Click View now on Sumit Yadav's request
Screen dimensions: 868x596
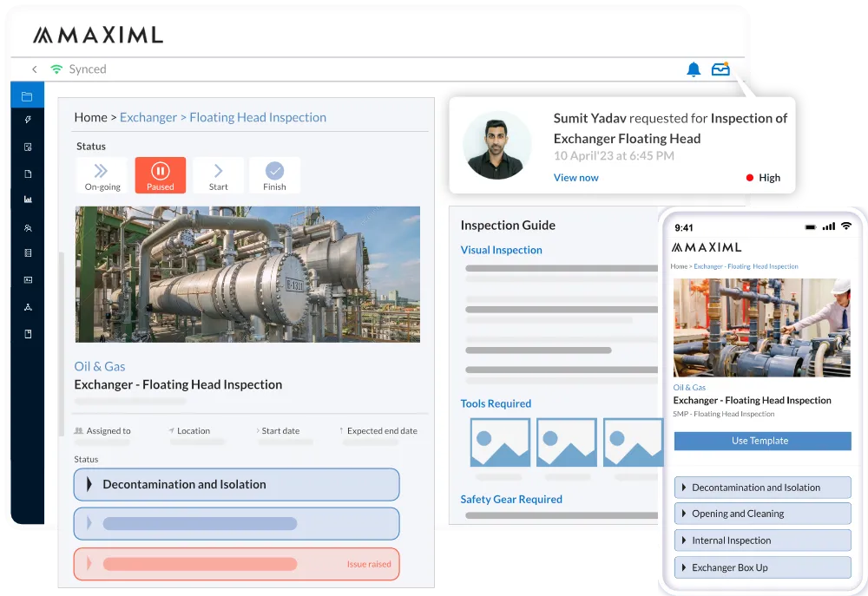(576, 177)
